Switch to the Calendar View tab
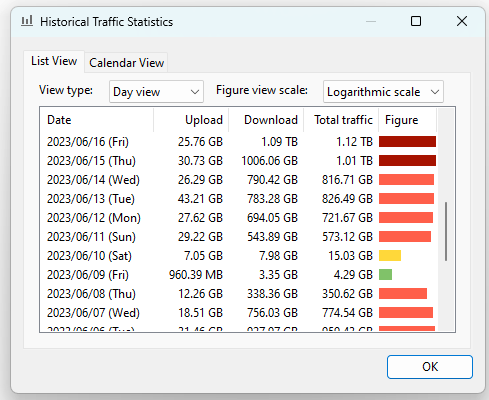Image resolution: width=489 pixels, height=400 pixels. pyautogui.click(x=127, y=63)
